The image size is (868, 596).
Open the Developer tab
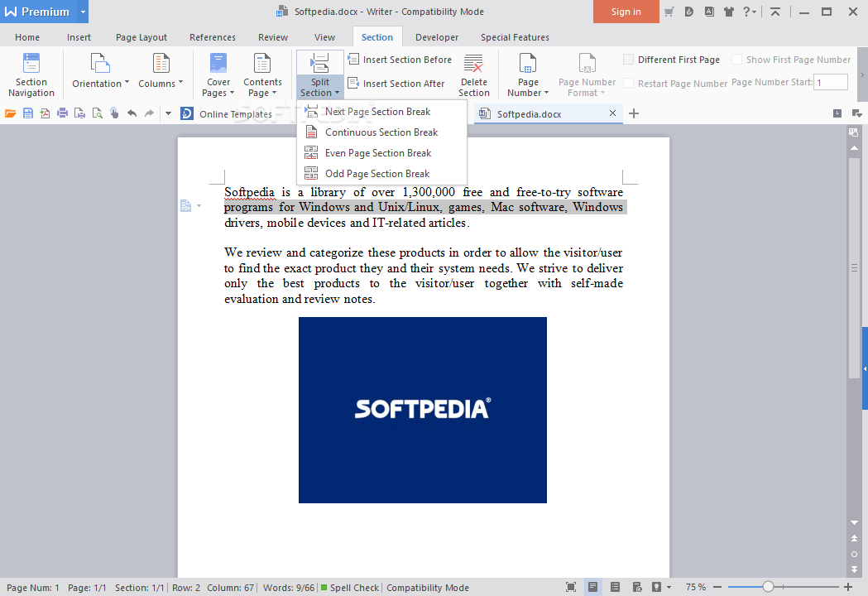click(437, 37)
